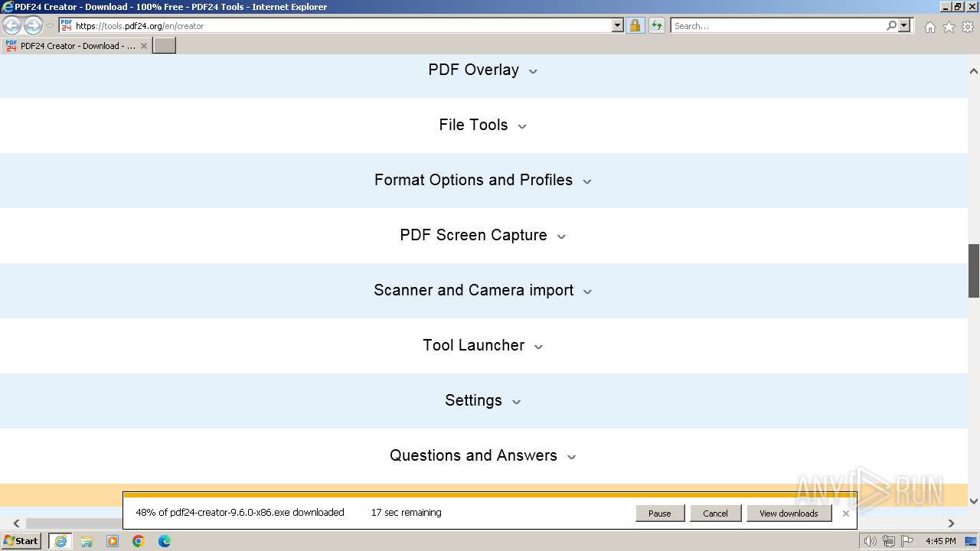Open the Favorites star icon
Viewport: 980px width, 551px height.
[x=949, y=27]
